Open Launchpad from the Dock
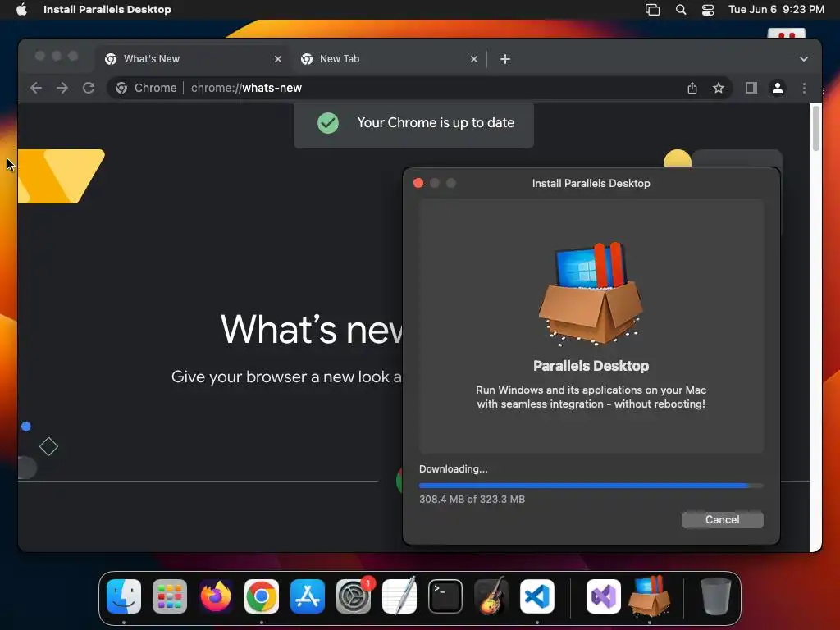Viewport: 840px width, 630px height. click(170, 596)
